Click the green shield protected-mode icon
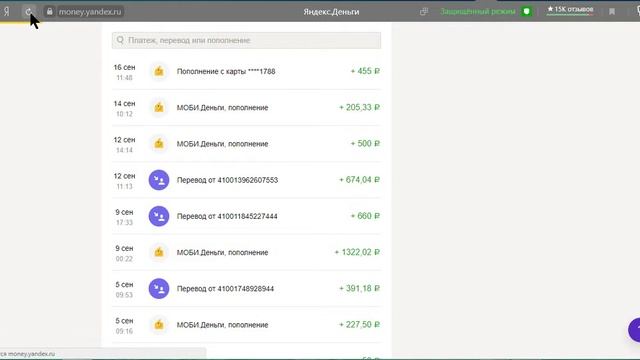The width and height of the screenshot is (640, 360). click(527, 11)
